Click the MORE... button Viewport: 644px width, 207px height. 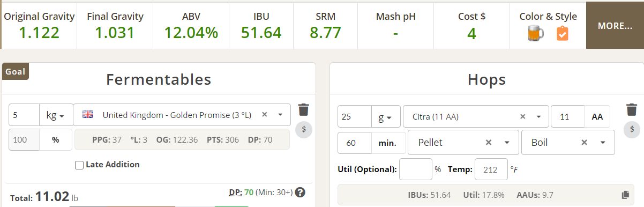tap(615, 25)
